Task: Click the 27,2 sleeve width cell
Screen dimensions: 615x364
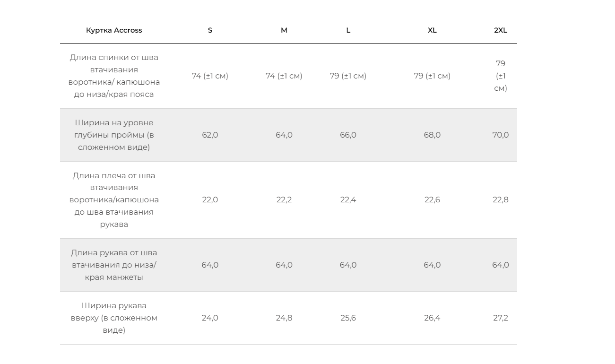Action: click(501, 318)
